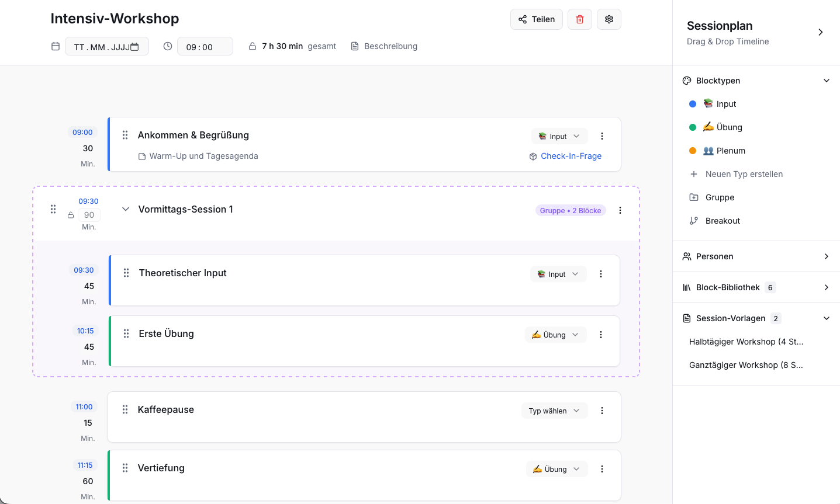Collapse the Blocktypen section
This screenshot has height=504, width=840.
(827, 81)
